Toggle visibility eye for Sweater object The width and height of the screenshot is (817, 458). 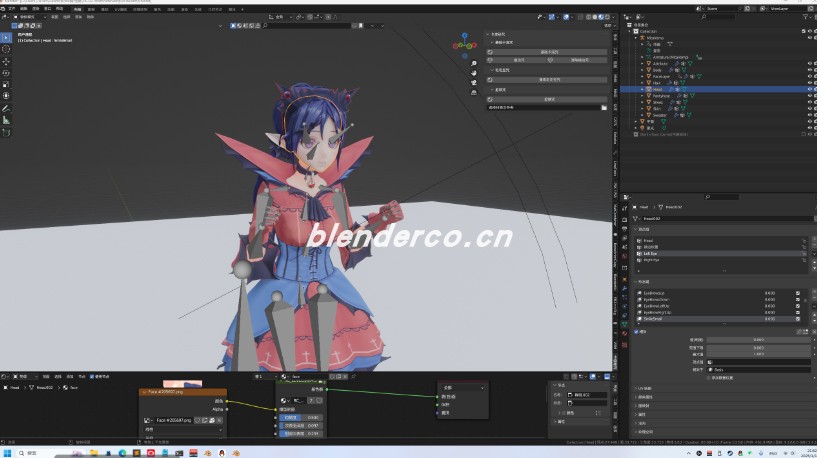tap(809, 115)
